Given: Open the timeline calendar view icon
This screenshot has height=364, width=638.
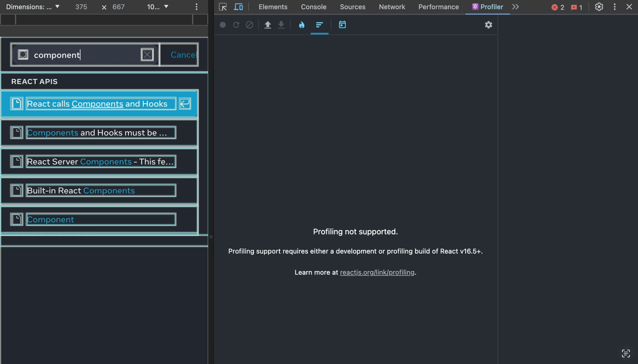Looking at the screenshot, I should [x=342, y=25].
